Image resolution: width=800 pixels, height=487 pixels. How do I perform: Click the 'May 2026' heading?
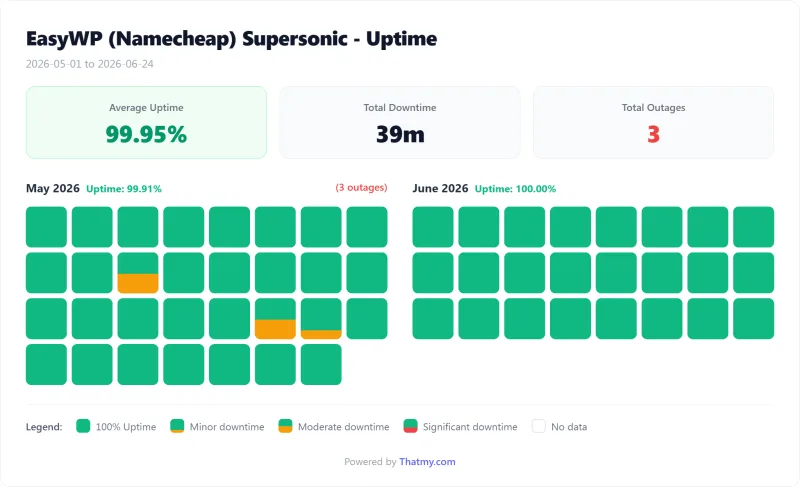pos(53,188)
